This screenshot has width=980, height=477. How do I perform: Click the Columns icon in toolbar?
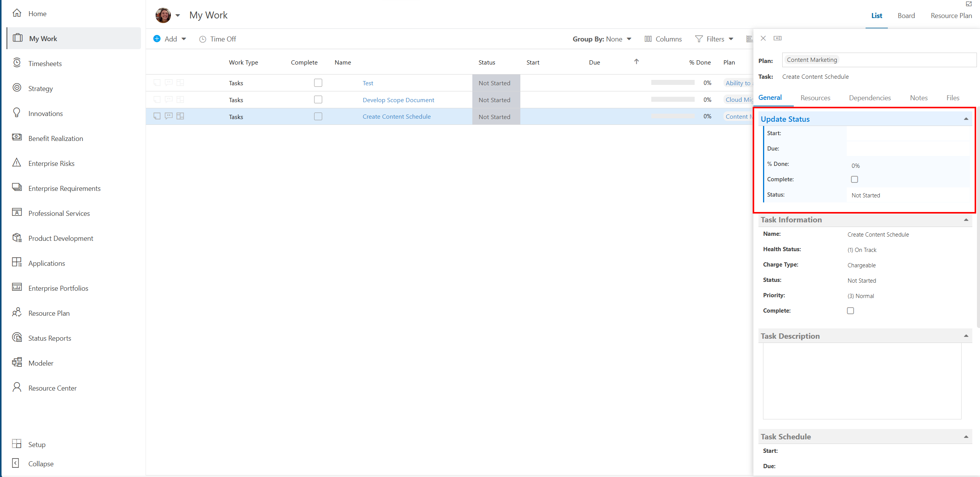coord(648,39)
